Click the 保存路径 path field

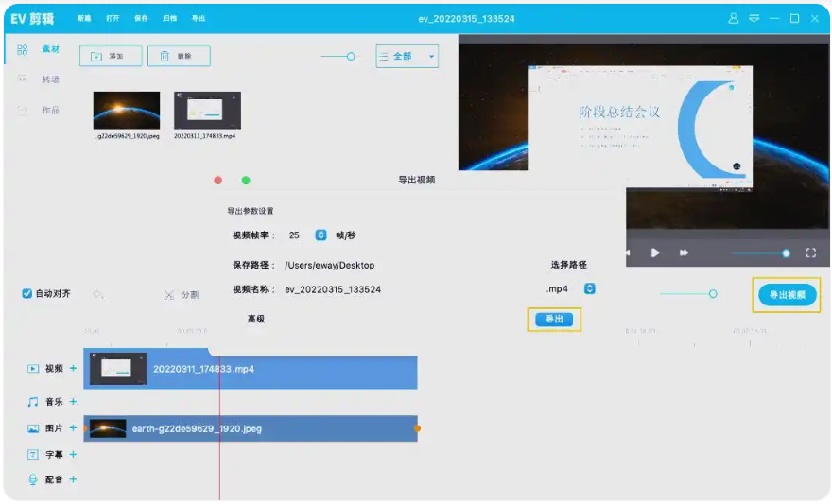pos(330,266)
